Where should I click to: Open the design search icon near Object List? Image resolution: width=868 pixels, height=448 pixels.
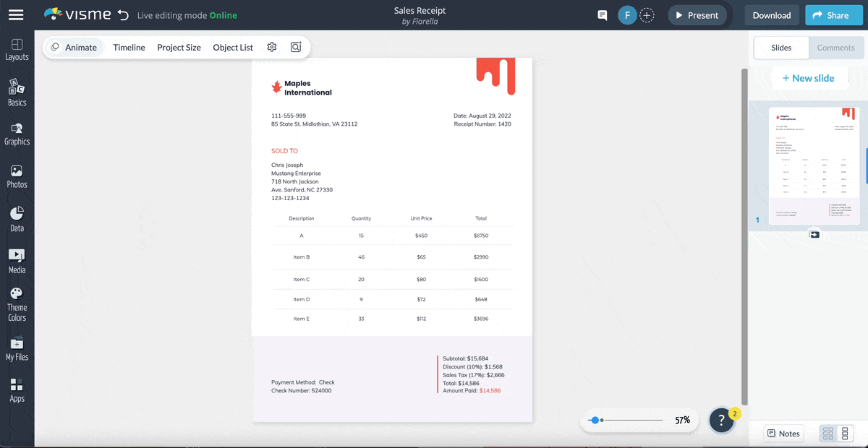[295, 46]
